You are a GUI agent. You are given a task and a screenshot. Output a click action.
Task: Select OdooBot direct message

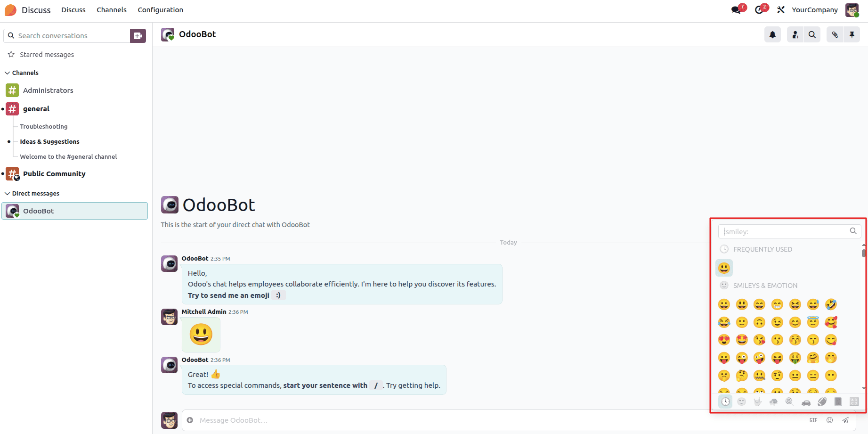click(75, 211)
